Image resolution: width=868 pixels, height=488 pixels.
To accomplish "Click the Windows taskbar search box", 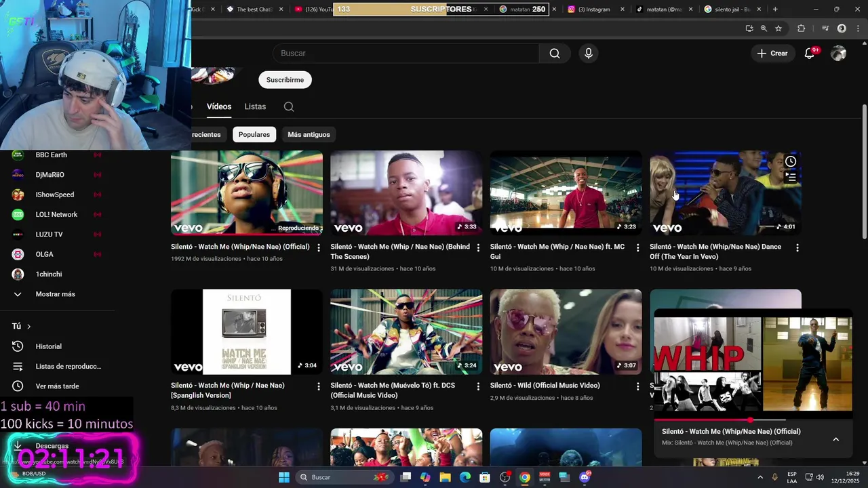I will click(x=344, y=477).
